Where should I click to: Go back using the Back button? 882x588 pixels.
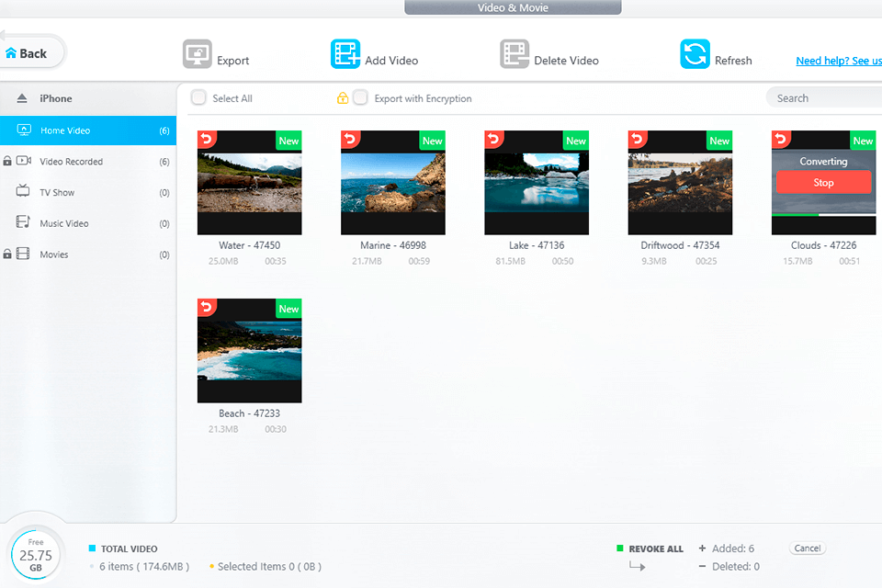[x=28, y=53]
